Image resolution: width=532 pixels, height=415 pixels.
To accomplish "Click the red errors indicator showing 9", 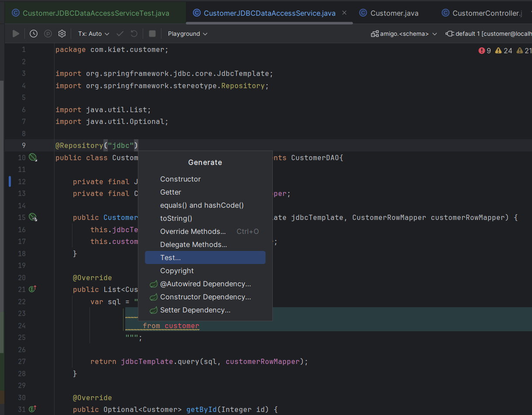I will [x=484, y=51].
